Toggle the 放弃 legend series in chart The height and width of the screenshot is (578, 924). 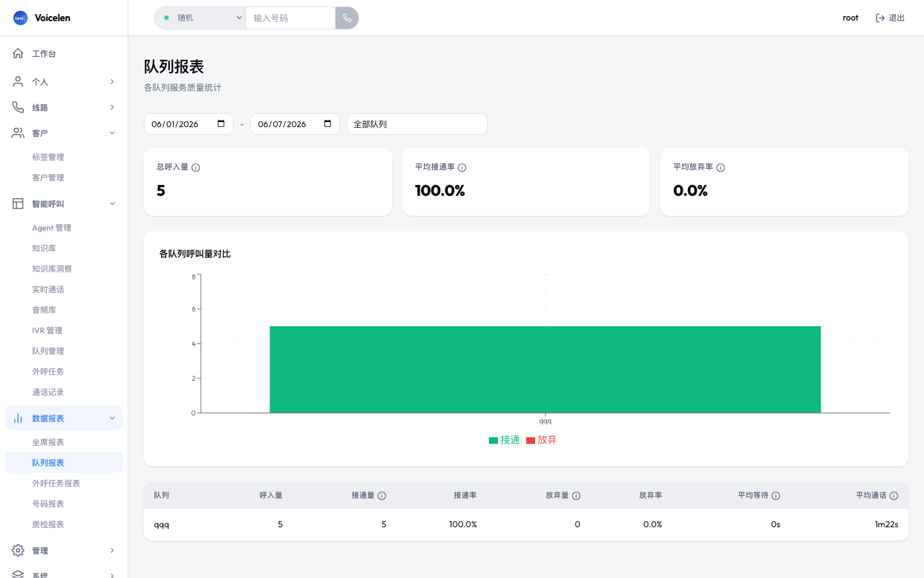point(542,440)
